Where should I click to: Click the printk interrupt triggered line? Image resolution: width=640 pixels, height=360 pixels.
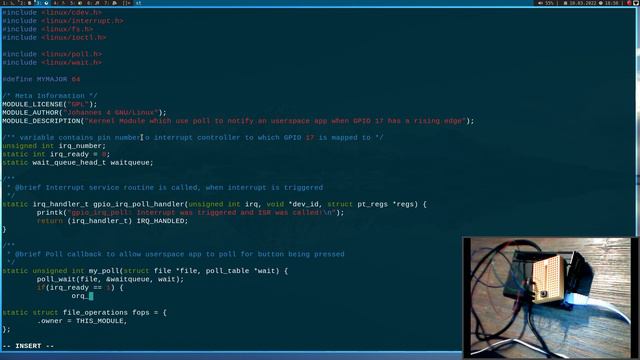click(x=190, y=212)
